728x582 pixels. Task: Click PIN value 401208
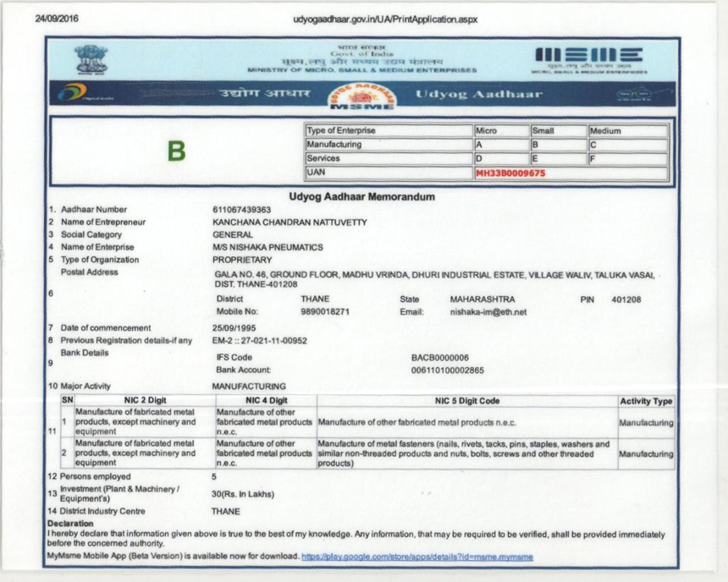[626, 299]
